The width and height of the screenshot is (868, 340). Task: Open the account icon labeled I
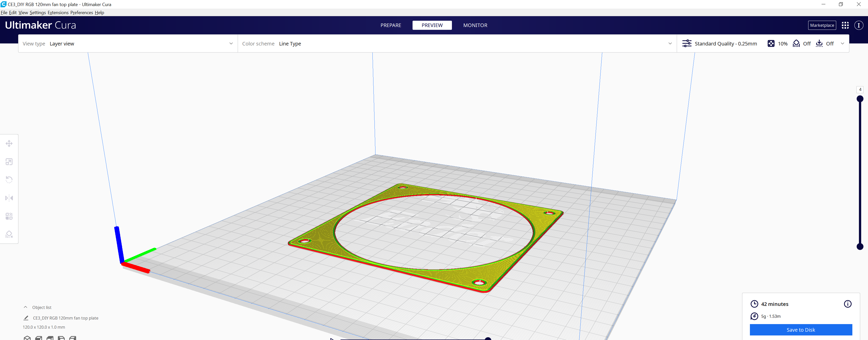[859, 25]
